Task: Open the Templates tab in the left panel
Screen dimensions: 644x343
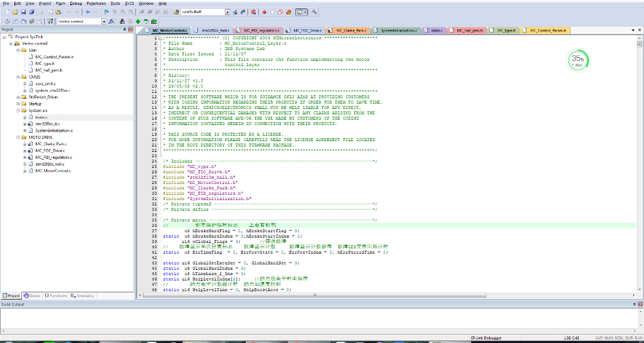Action: (x=83, y=295)
